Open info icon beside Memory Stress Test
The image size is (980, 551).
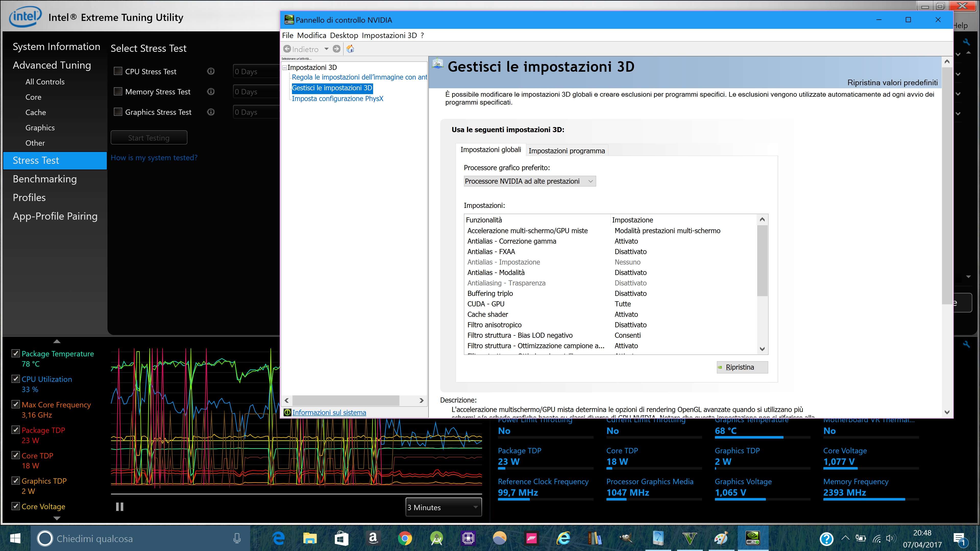[211, 92]
